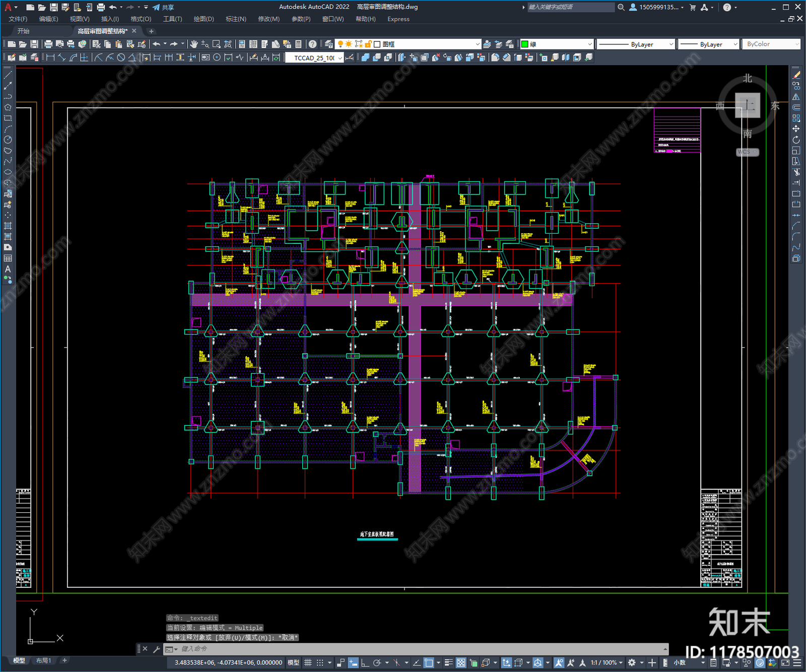Open Layer Properties Manager icon
Screen dimensions: 806x672
(329, 44)
